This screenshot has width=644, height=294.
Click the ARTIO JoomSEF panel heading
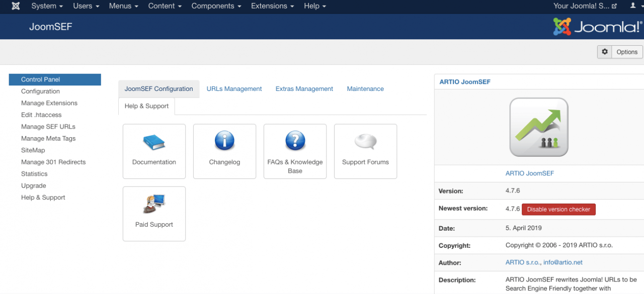click(465, 82)
